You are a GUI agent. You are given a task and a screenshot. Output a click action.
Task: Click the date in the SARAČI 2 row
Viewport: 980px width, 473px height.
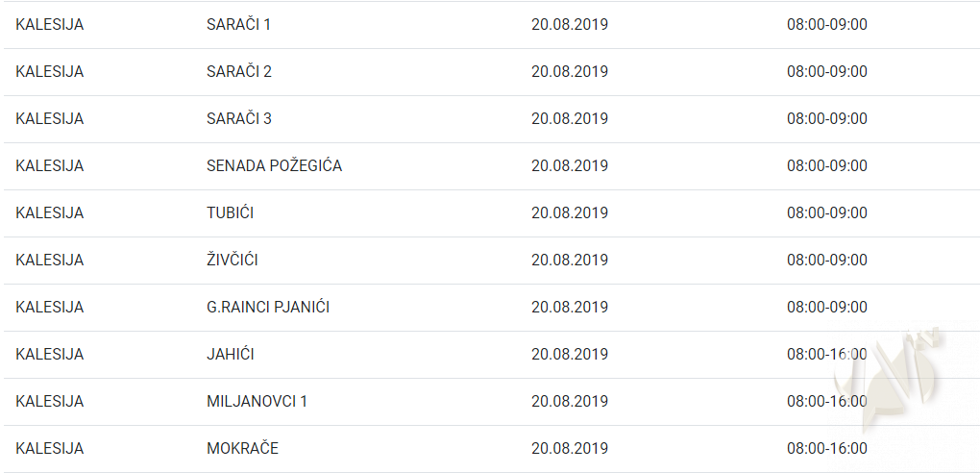point(569,71)
